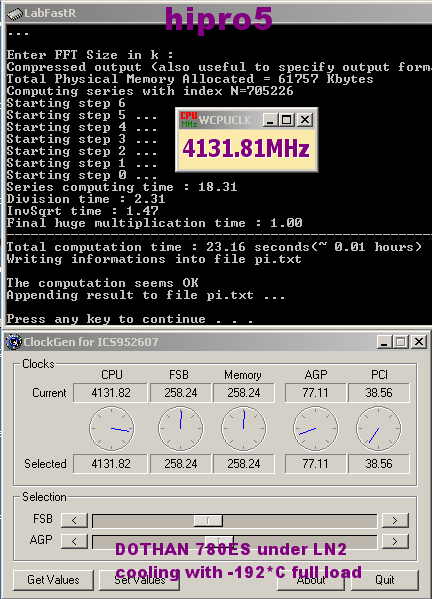The height and width of the screenshot is (599, 432).
Task: Click 'Division time : 2.31' line
Action: tap(86, 199)
